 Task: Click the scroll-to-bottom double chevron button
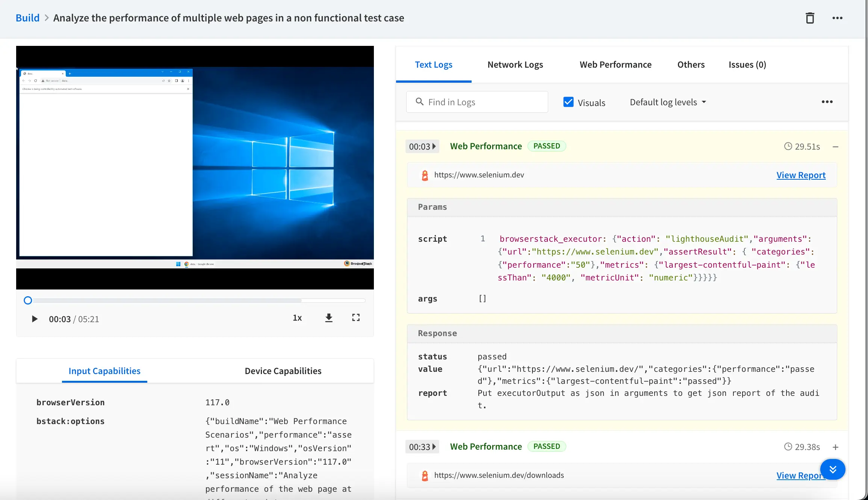click(832, 469)
